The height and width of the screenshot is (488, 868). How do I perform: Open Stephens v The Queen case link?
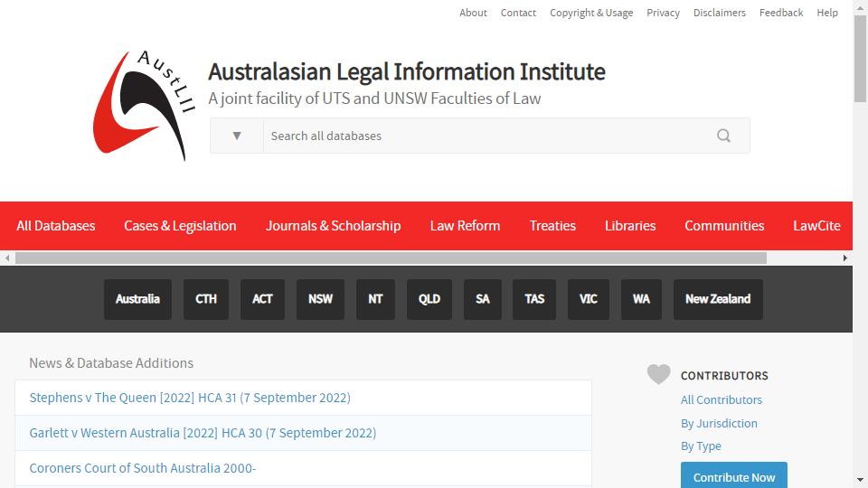click(190, 398)
